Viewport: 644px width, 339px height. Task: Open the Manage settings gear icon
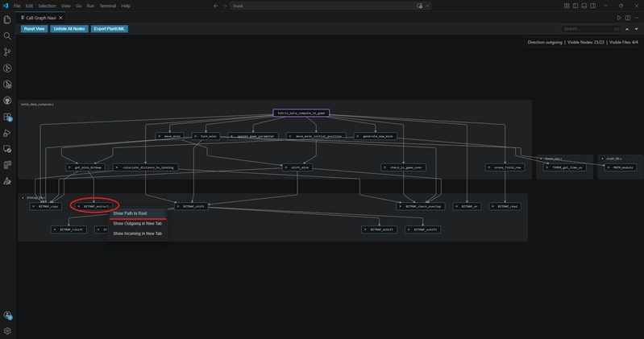(x=7, y=331)
